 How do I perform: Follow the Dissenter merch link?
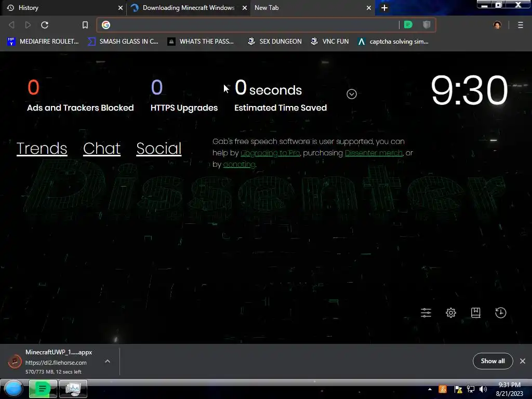pyautogui.click(x=374, y=153)
